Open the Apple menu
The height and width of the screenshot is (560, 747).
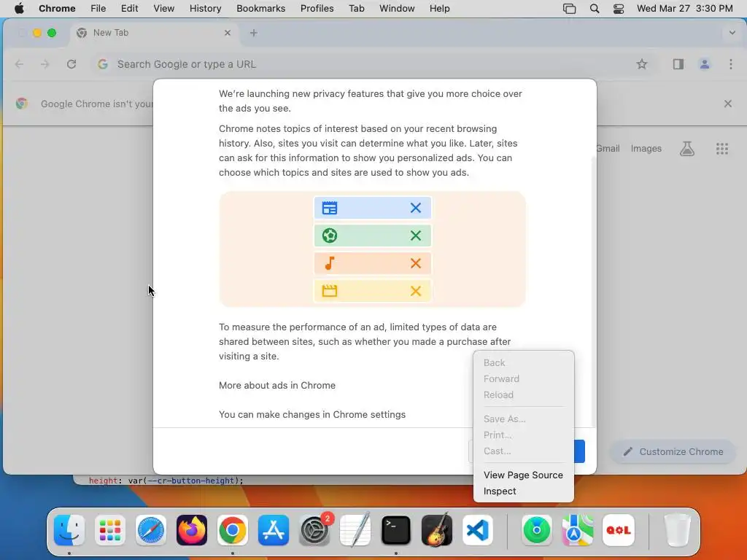pos(19,9)
